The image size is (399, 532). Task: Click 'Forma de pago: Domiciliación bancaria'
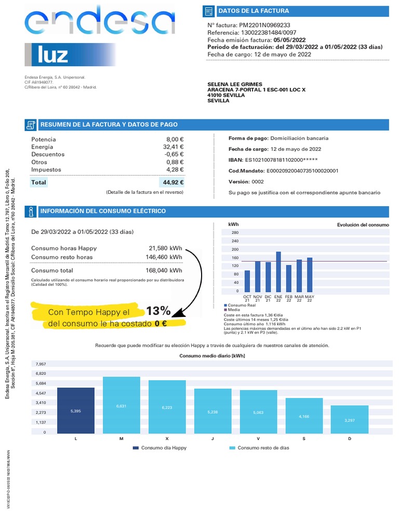(x=278, y=138)
